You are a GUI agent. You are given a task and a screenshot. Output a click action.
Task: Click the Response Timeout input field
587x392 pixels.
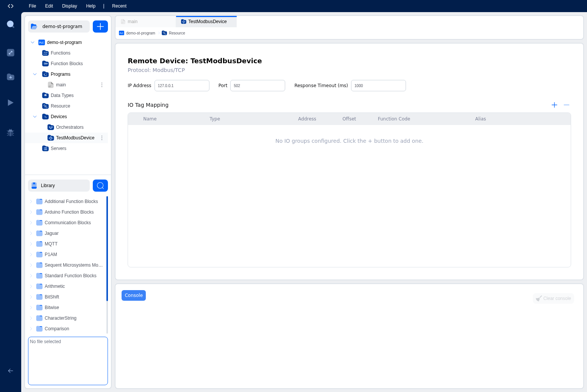coord(378,86)
